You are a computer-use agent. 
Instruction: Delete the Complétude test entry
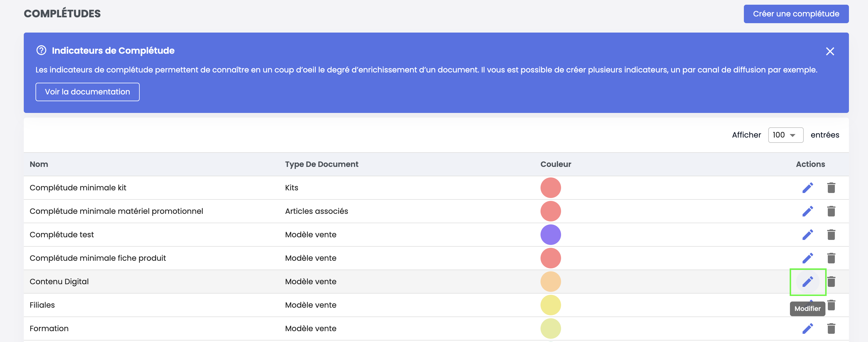pyautogui.click(x=831, y=235)
